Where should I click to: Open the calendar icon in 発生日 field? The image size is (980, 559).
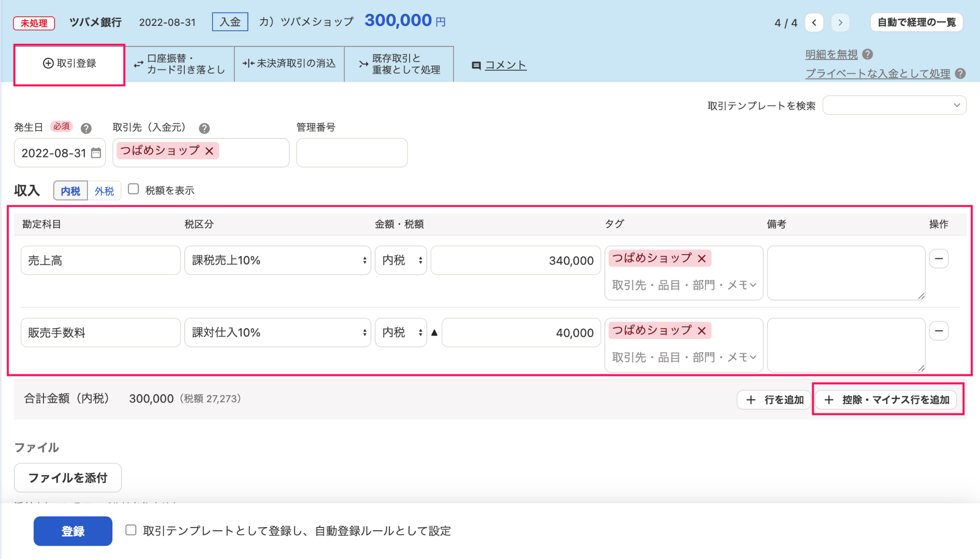pos(96,153)
